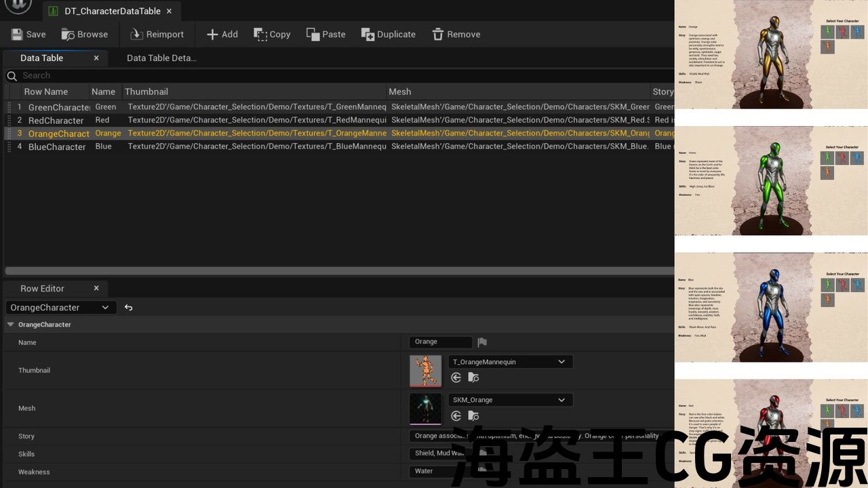
Task: Click the Save toolbar button
Action: tap(28, 35)
